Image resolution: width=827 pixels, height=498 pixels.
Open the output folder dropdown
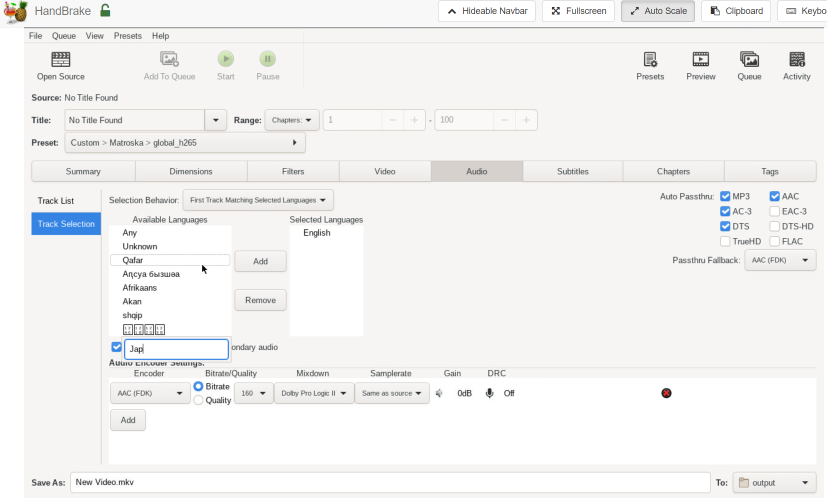click(774, 483)
